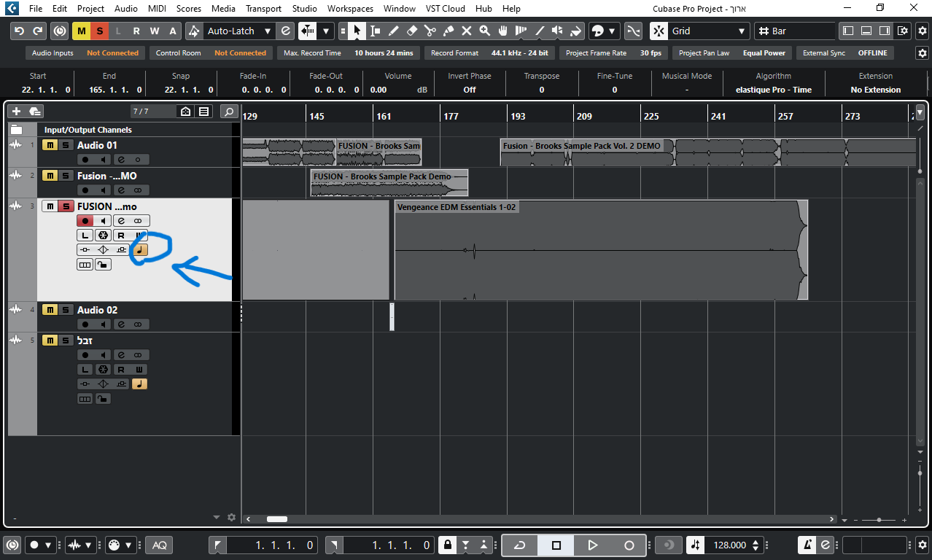Open toolbar setup gear at far right
The height and width of the screenshot is (560, 932).
[922, 31]
